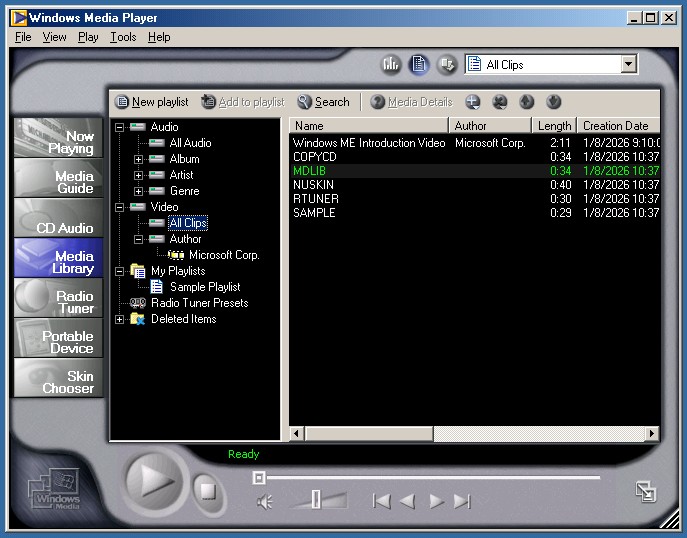
Task: Click the volume slider handle
Action: tap(316, 500)
